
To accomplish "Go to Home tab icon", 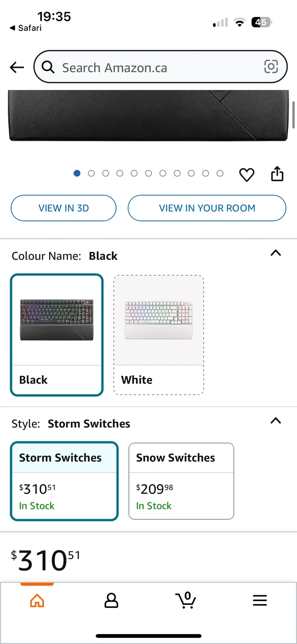I will 37,601.
